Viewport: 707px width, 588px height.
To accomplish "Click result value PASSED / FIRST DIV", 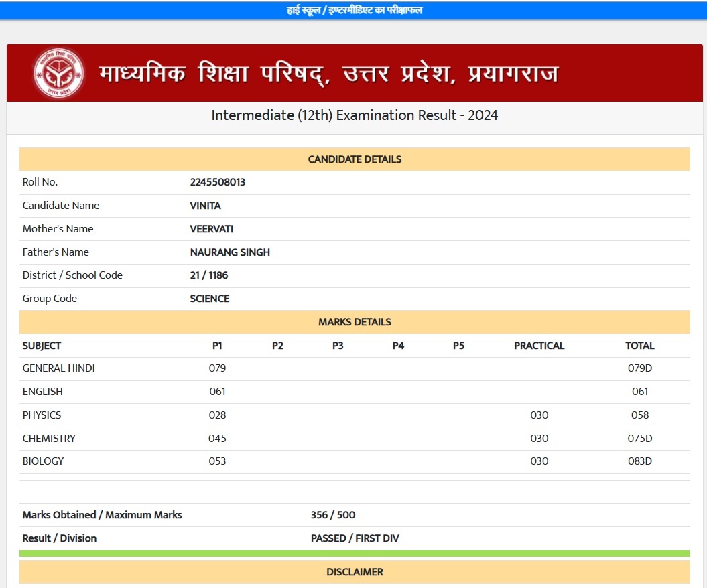I will (x=355, y=538).
